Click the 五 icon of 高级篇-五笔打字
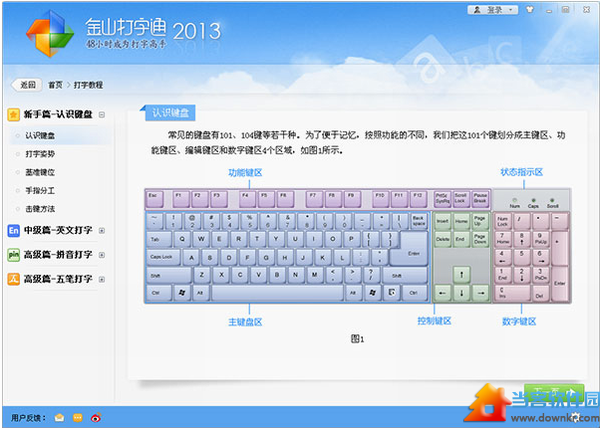 click(x=13, y=280)
